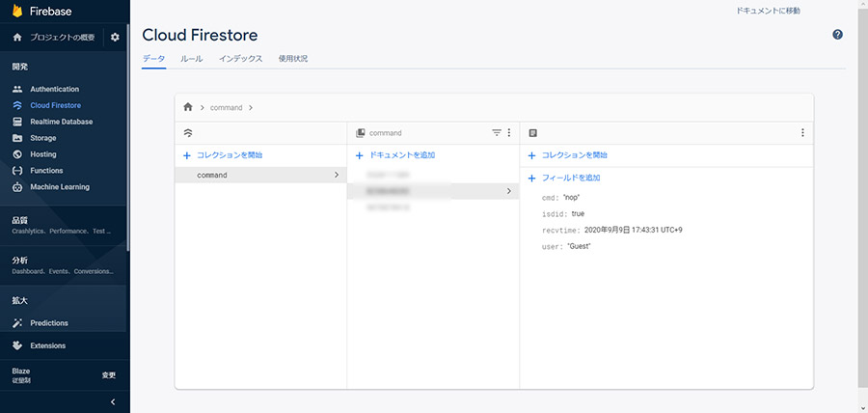Click plus icon for adding document
Viewport: 868px width, 413px height.
point(360,155)
